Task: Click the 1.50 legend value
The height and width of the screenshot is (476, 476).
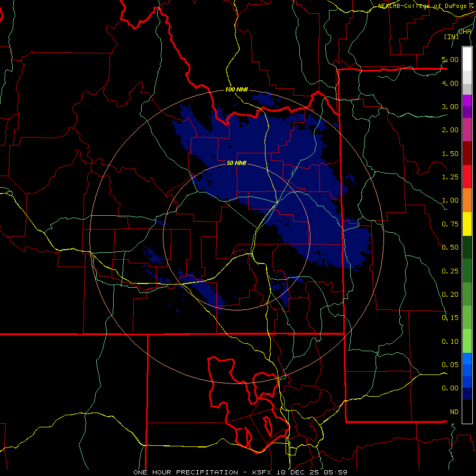Action: (450, 153)
